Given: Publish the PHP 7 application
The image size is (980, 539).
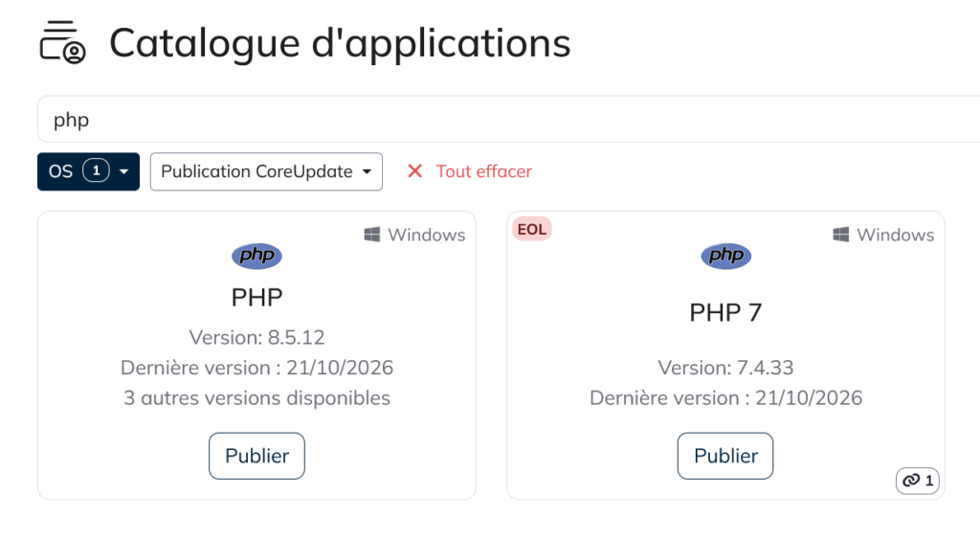Looking at the screenshot, I should (x=725, y=456).
